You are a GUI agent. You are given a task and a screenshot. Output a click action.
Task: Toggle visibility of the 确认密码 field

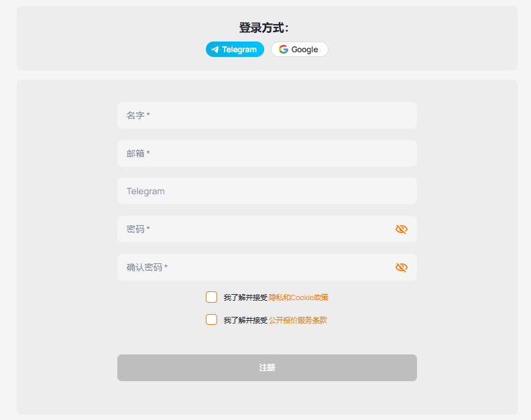click(x=402, y=267)
